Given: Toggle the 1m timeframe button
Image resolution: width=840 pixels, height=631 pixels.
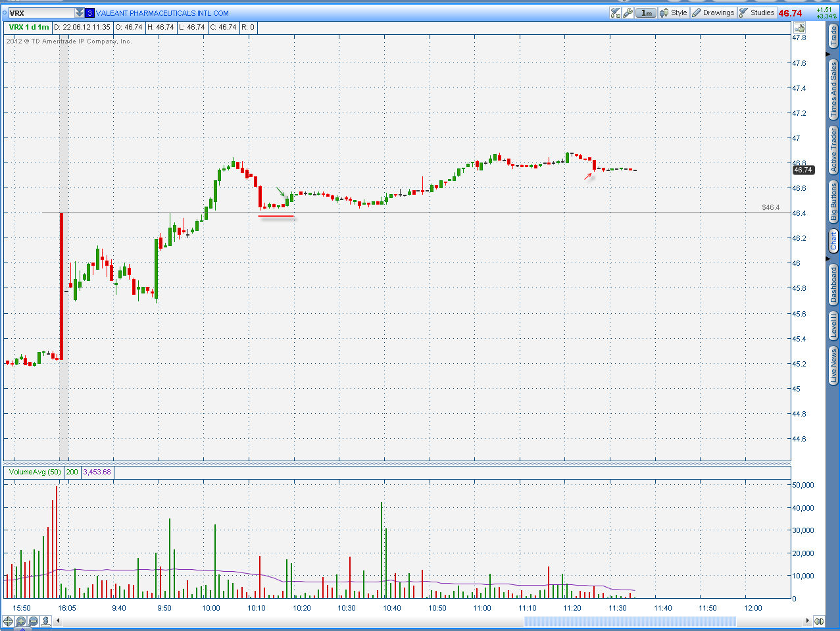Looking at the screenshot, I should [647, 13].
